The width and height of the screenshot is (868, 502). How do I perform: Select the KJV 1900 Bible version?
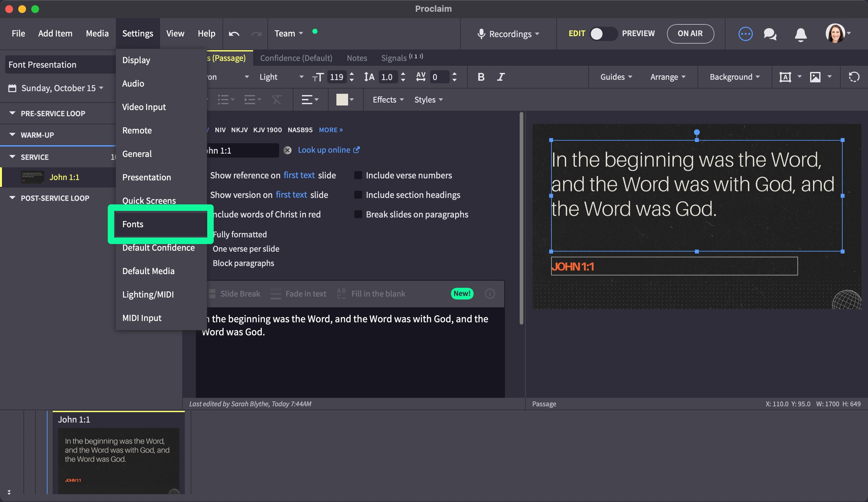(x=267, y=130)
